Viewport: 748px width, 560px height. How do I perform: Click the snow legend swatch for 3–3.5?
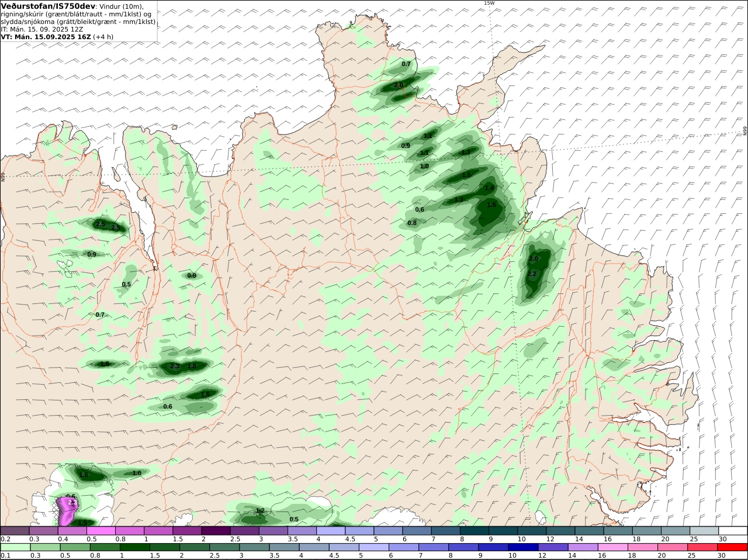pos(273,530)
